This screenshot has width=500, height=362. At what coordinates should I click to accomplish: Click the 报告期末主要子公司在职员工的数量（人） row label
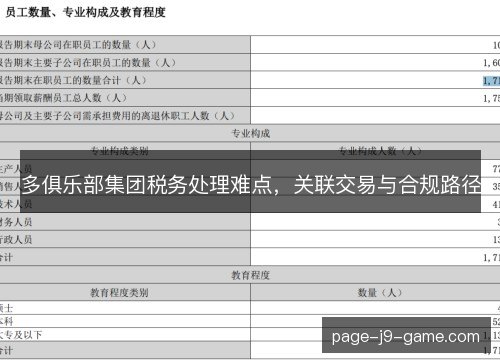coord(88,62)
